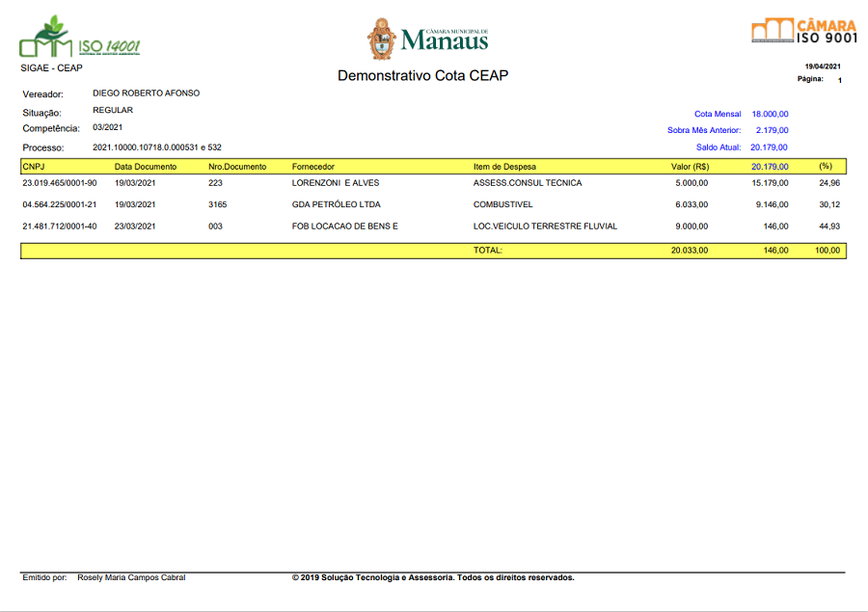Image resolution: width=868 pixels, height=612 pixels.
Task: Click the vereador name DIEGO ROBERTO AFONSO
Action: (147, 93)
